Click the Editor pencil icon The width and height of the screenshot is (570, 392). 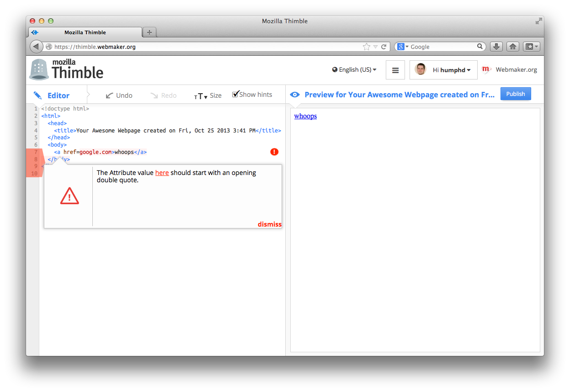coord(37,95)
